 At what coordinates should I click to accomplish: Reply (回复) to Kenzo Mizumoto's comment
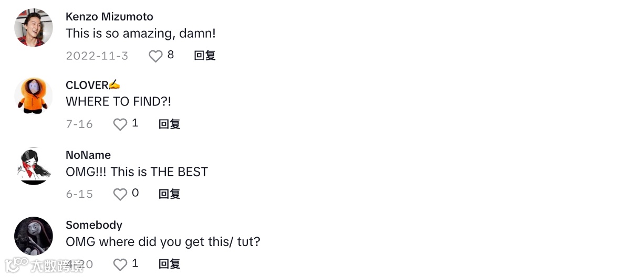pyautogui.click(x=205, y=56)
